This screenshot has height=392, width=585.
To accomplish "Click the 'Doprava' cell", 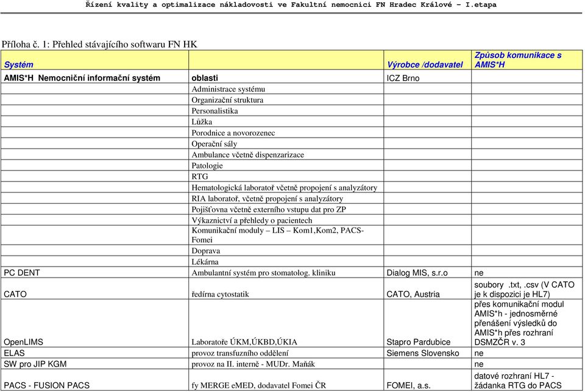I will coord(286,250).
